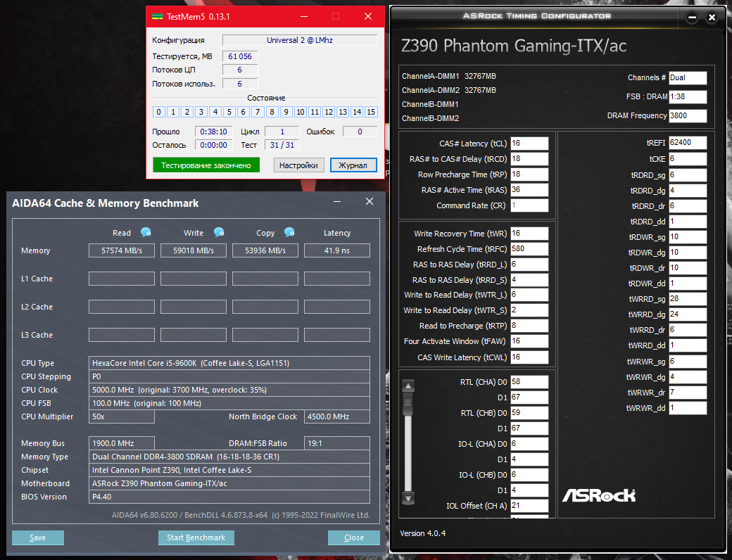Click the Memory Type DDR4-3800 field
732x560 pixels.
tap(229, 457)
